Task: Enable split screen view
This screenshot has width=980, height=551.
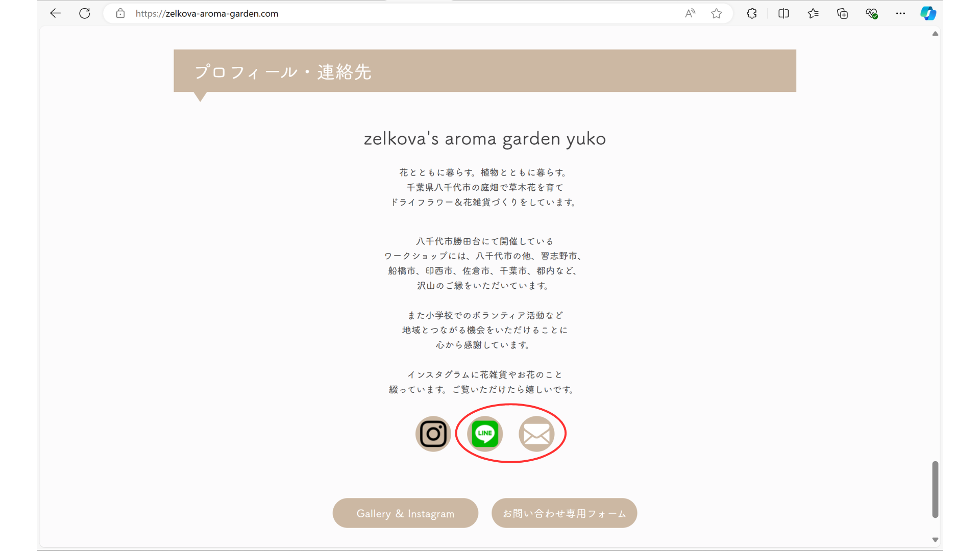Action: 783,14
